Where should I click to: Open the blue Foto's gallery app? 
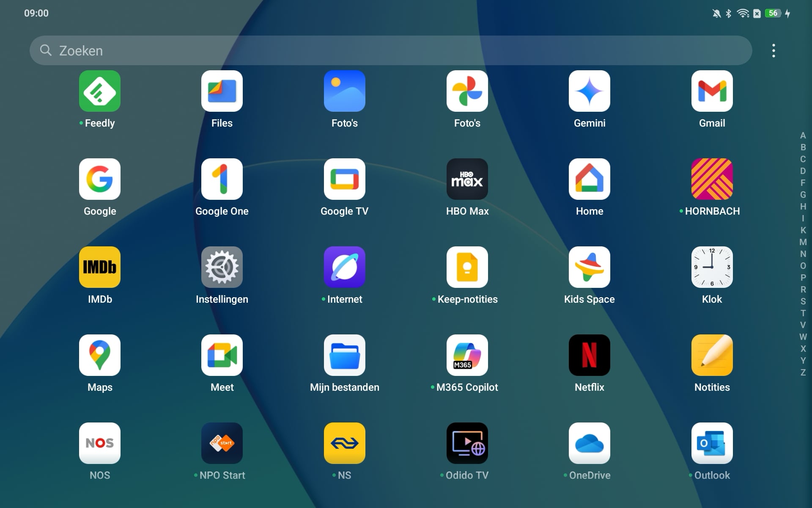click(x=345, y=91)
